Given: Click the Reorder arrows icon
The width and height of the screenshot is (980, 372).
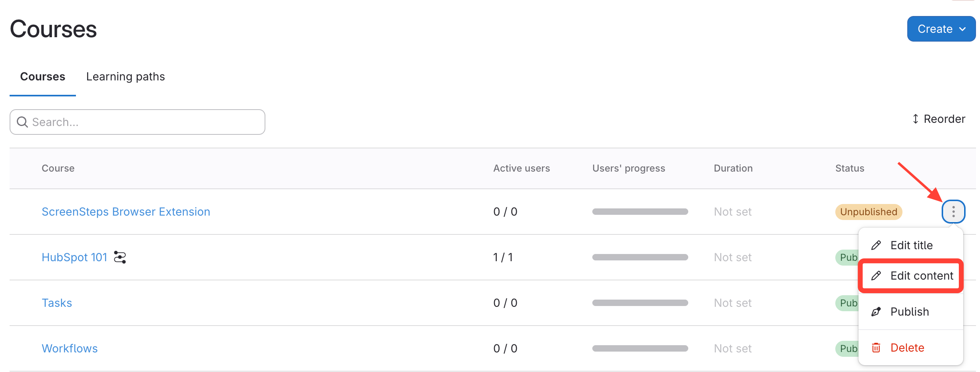Looking at the screenshot, I should pyautogui.click(x=916, y=119).
